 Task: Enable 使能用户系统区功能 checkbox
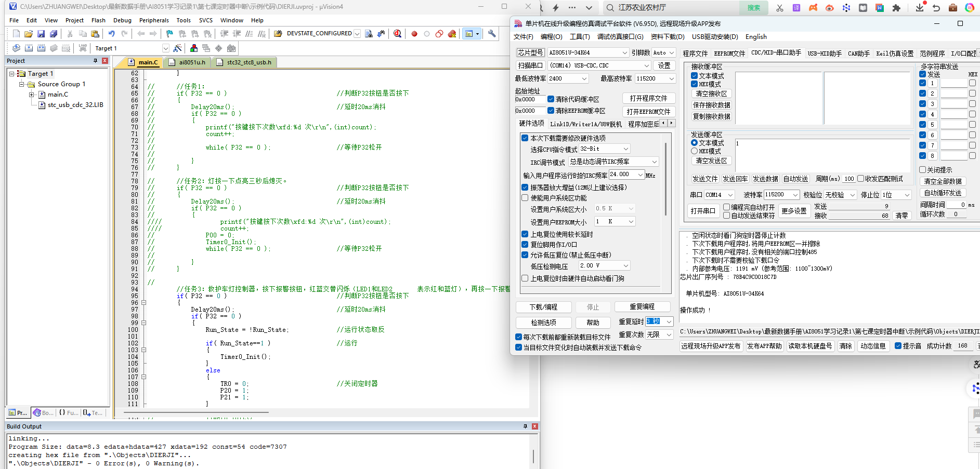point(525,198)
